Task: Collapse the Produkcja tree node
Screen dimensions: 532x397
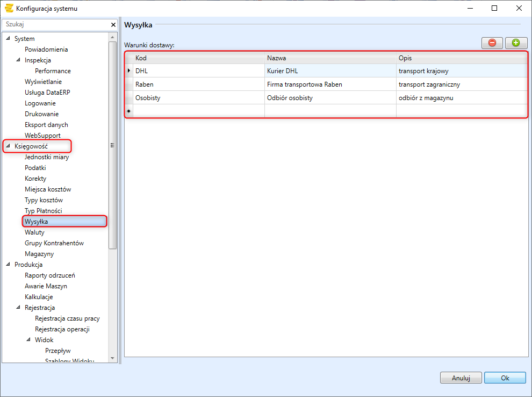Action: (x=8, y=265)
